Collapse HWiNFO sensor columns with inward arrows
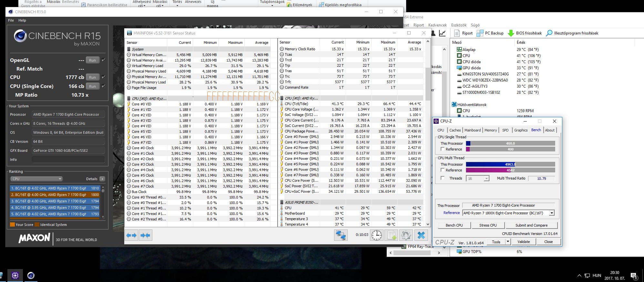Screen dimensions: 644x282 (145, 235)
